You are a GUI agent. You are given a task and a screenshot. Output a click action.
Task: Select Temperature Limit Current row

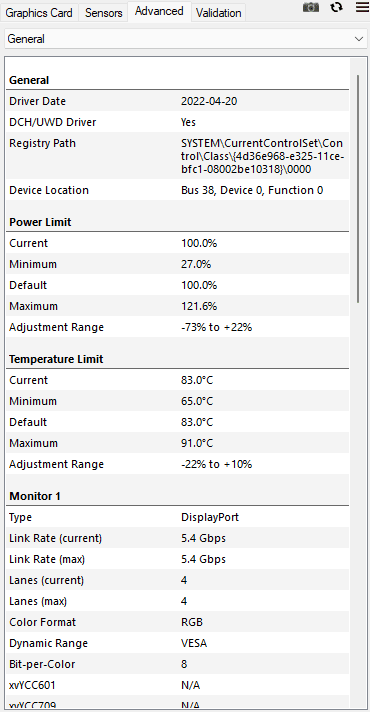point(178,380)
